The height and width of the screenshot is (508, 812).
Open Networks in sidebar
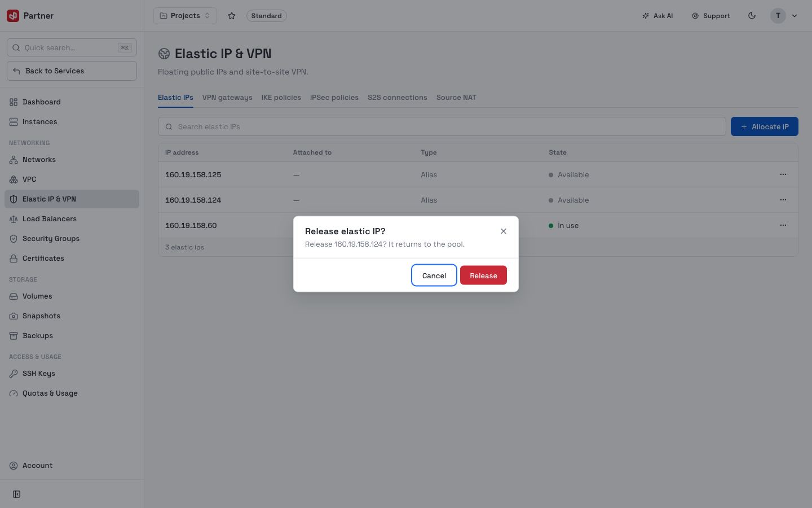coord(72,160)
